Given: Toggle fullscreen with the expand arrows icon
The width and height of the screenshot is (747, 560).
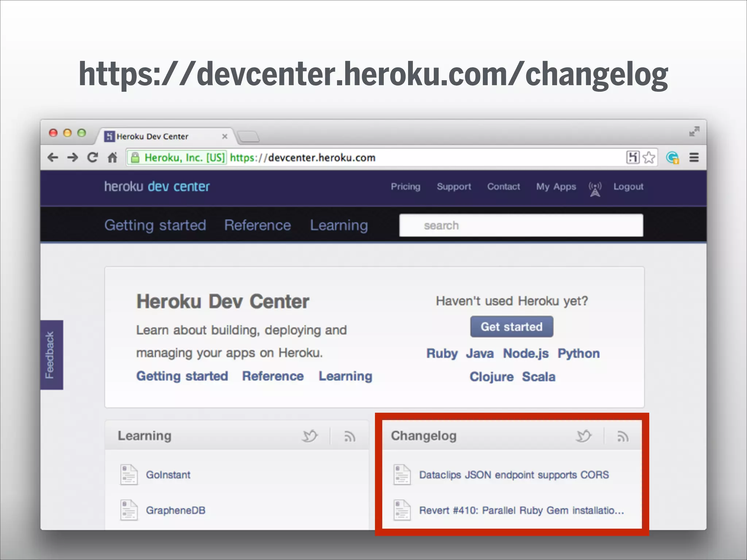Looking at the screenshot, I should (x=694, y=132).
